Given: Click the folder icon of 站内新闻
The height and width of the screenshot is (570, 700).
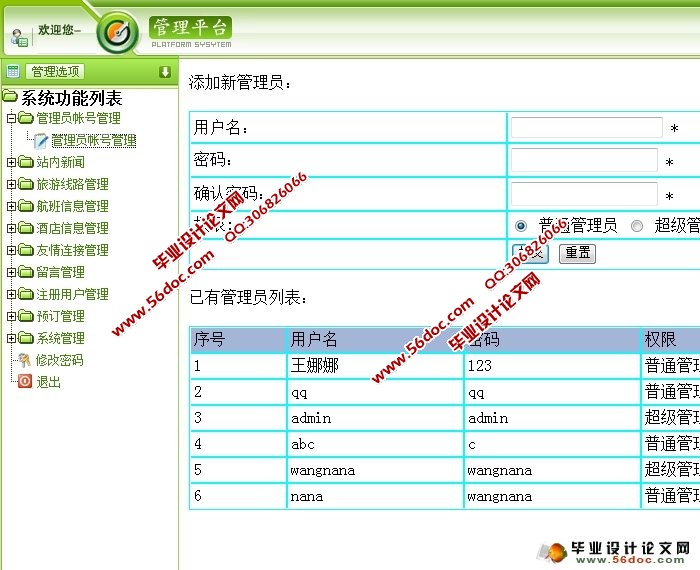Looking at the screenshot, I should click(26, 162).
